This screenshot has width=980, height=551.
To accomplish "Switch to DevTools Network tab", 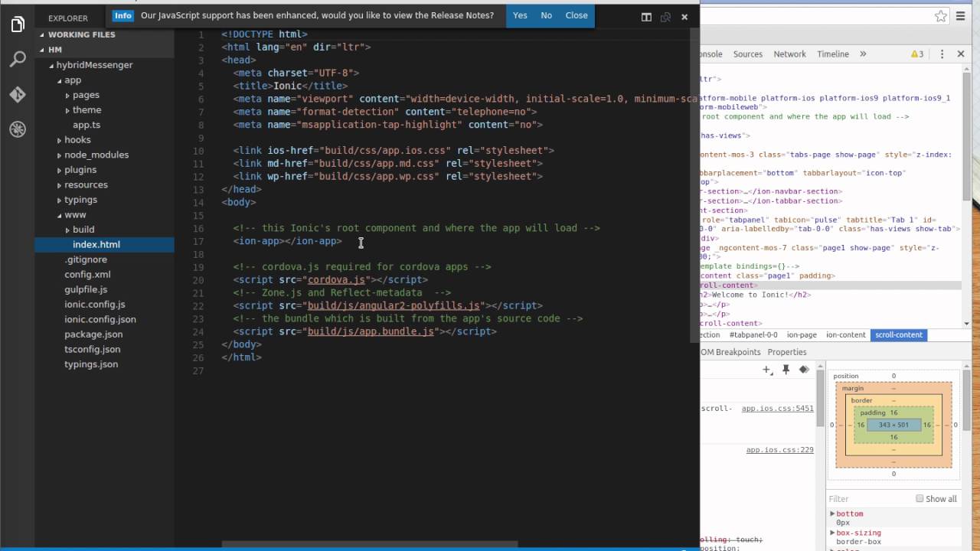I will [789, 54].
